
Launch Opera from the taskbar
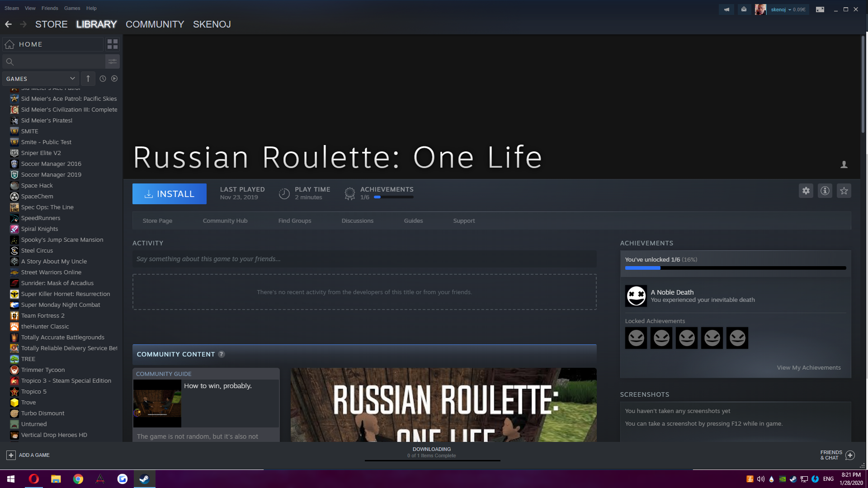33,479
